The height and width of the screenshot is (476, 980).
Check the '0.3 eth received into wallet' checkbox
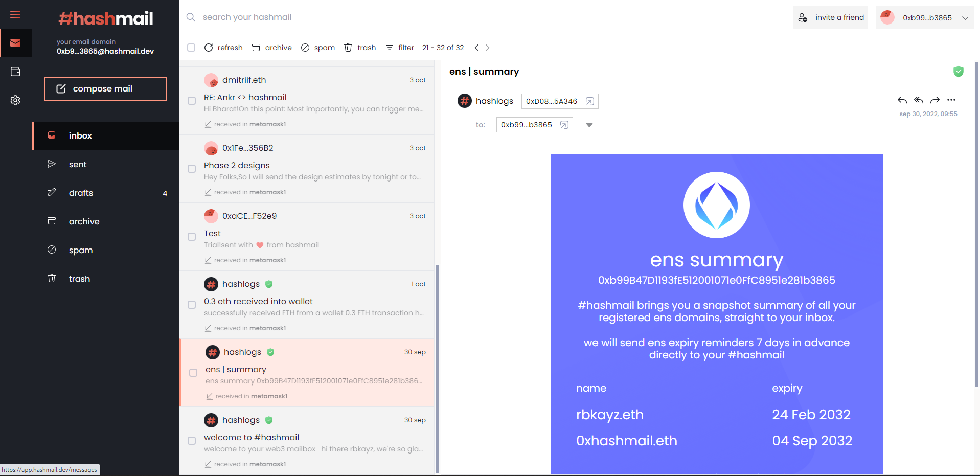point(192,305)
